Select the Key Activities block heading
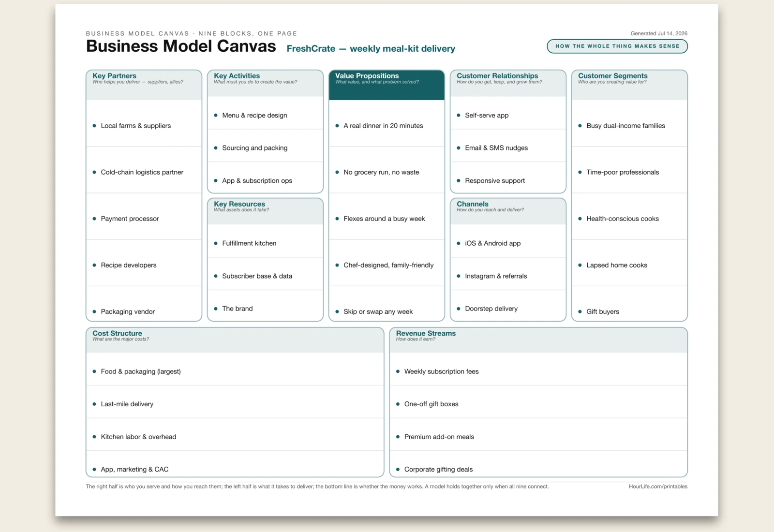 click(237, 75)
